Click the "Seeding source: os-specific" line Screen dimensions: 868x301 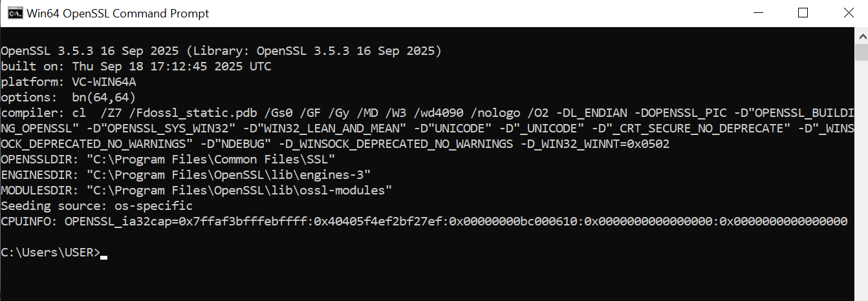(x=97, y=206)
